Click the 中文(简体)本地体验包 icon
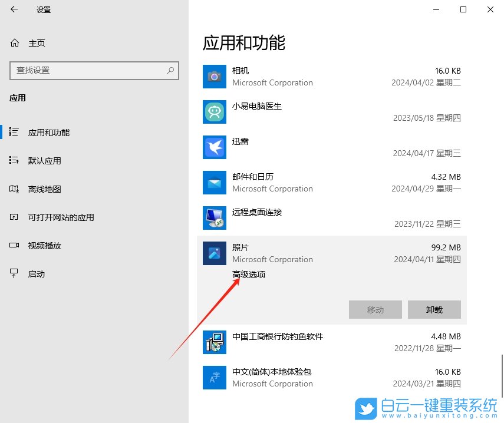Screen dimensions: 504x423 [214, 378]
